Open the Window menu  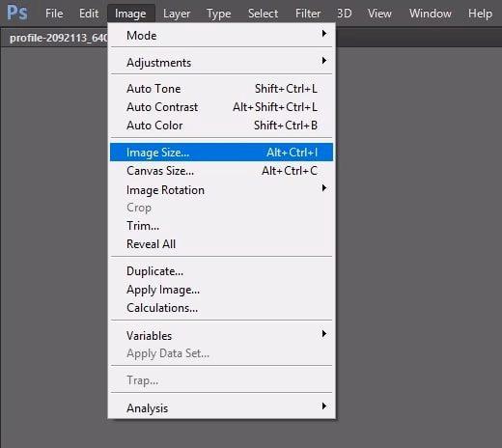pyautogui.click(x=431, y=14)
